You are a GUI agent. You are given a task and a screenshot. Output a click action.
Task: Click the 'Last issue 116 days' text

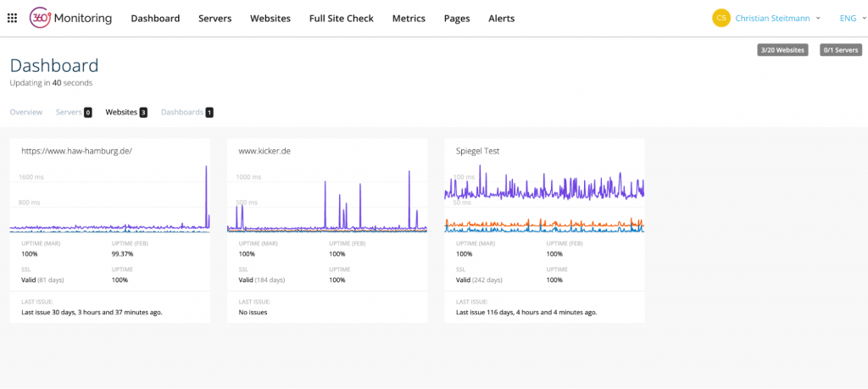point(526,312)
